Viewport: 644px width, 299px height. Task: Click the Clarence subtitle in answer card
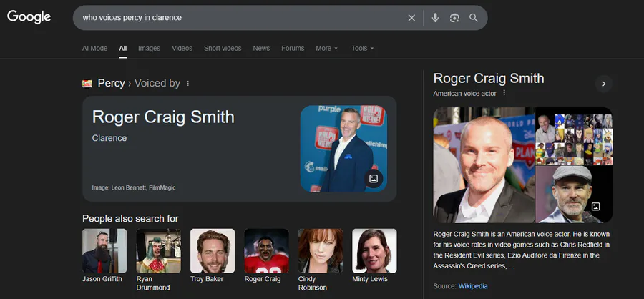click(109, 138)
